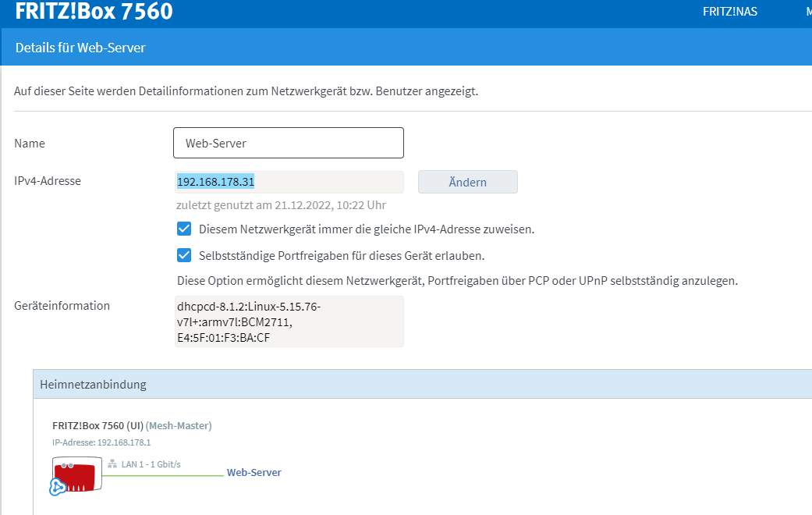Image resolution: width=812 pixels, height=515 pixels.
Task: Click the IP-Adresse: 192.168.178.1 text
Action: point(101,442)
